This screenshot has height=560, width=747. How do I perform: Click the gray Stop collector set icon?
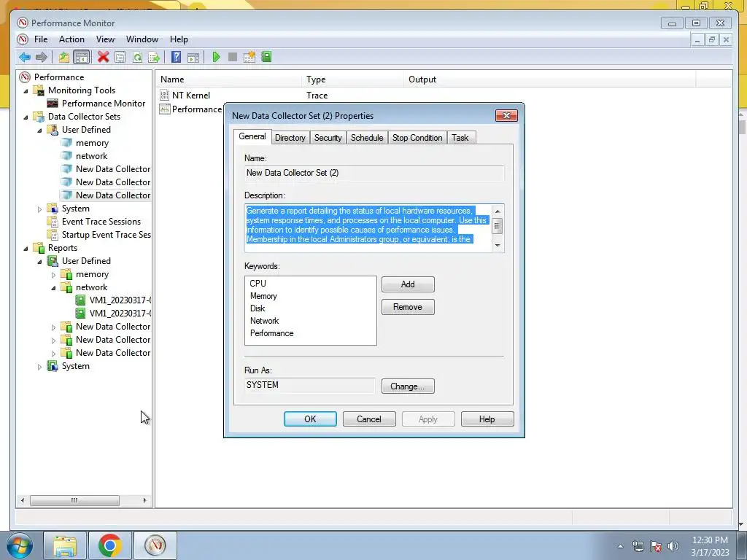233,57
